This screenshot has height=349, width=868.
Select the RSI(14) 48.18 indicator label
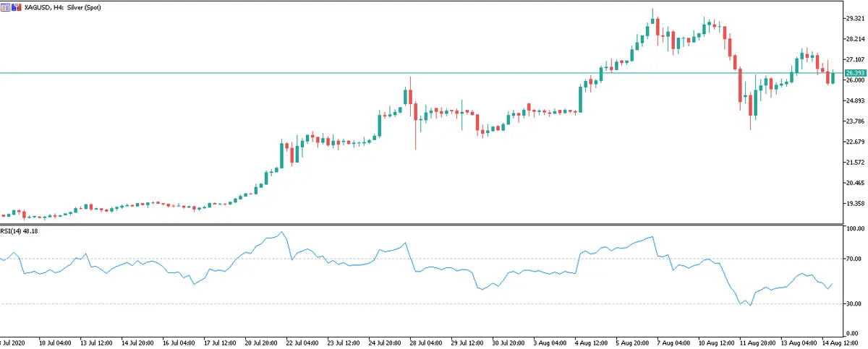tap(19, 231)
